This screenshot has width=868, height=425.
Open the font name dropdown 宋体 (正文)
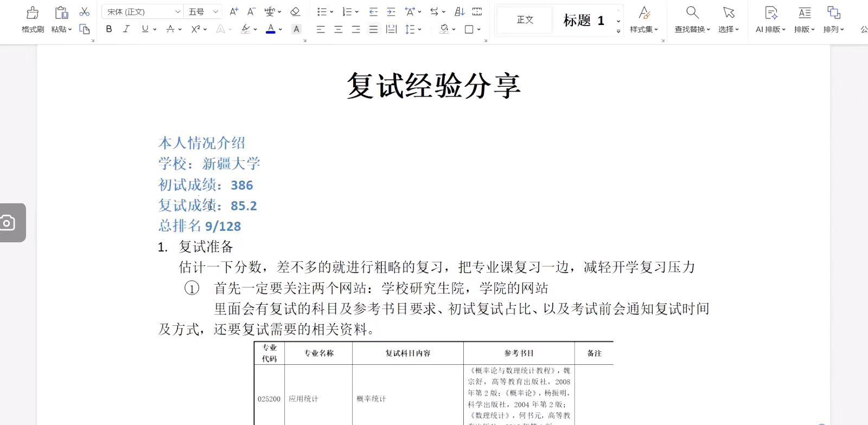(177, 11)
